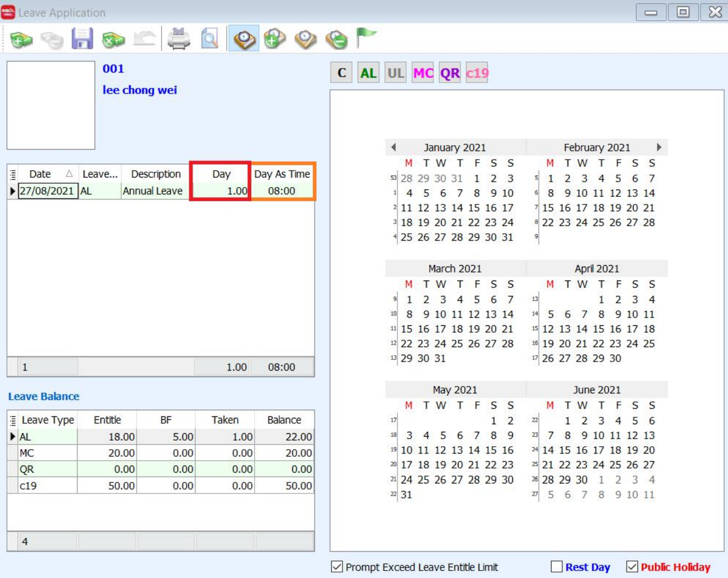Select the MC leave type button
The image size is (728, 578).
[x=423, y=73]
